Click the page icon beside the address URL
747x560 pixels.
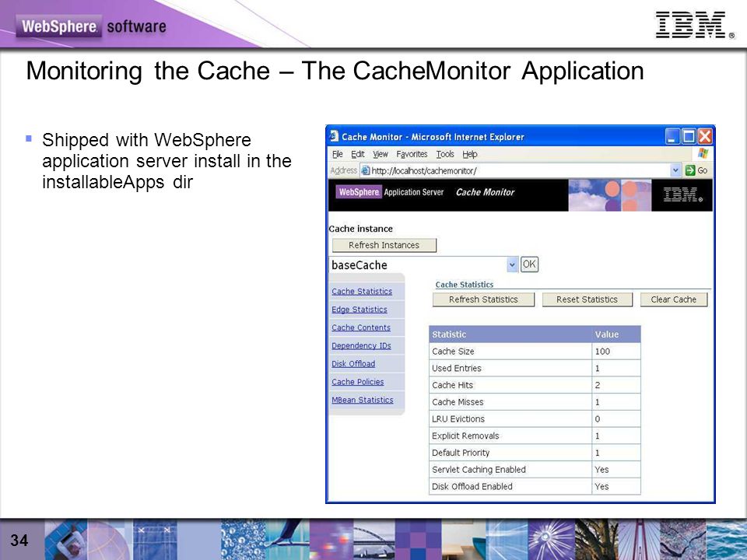[x=365, y=170]
